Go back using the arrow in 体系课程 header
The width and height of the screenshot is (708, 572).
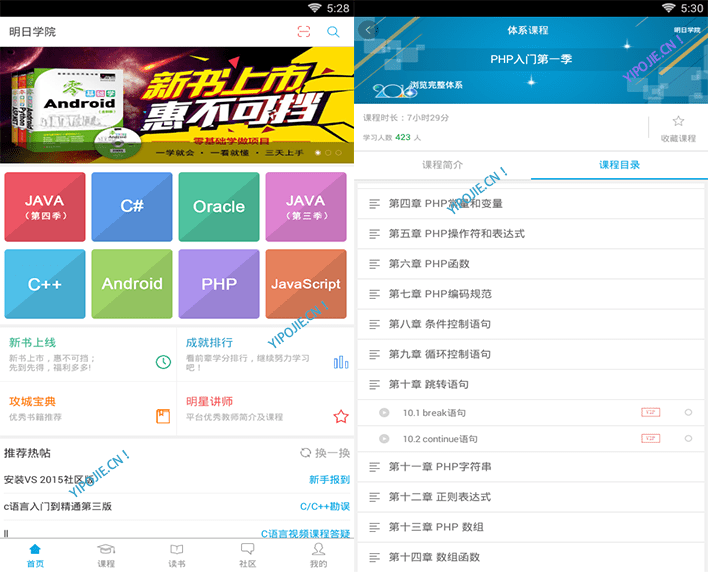point(368,30)
